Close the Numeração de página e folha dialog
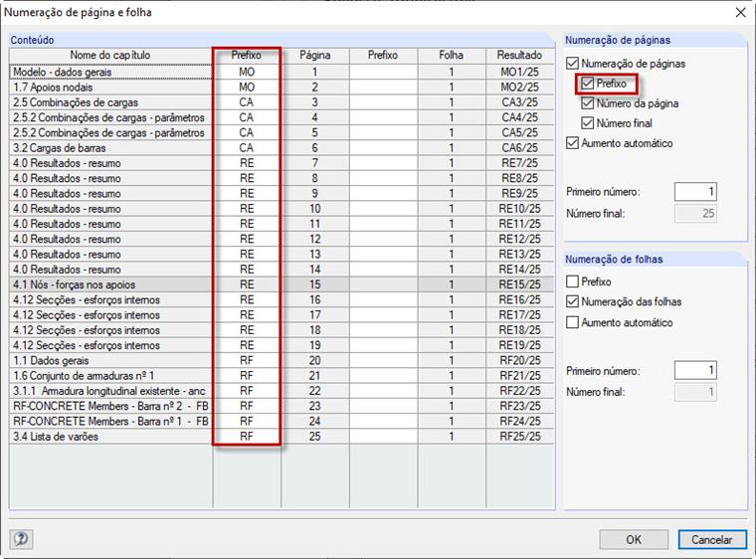 [x=740, y=12]
